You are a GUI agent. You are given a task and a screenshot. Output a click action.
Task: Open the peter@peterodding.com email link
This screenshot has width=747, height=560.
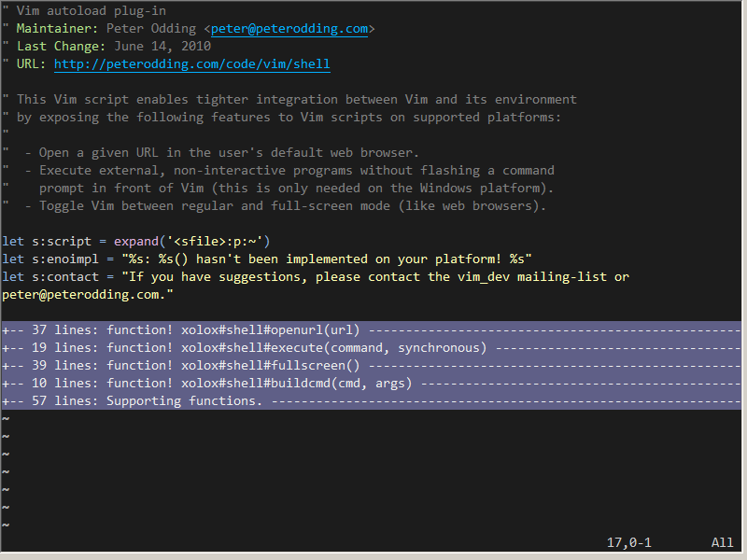[289, 29]
